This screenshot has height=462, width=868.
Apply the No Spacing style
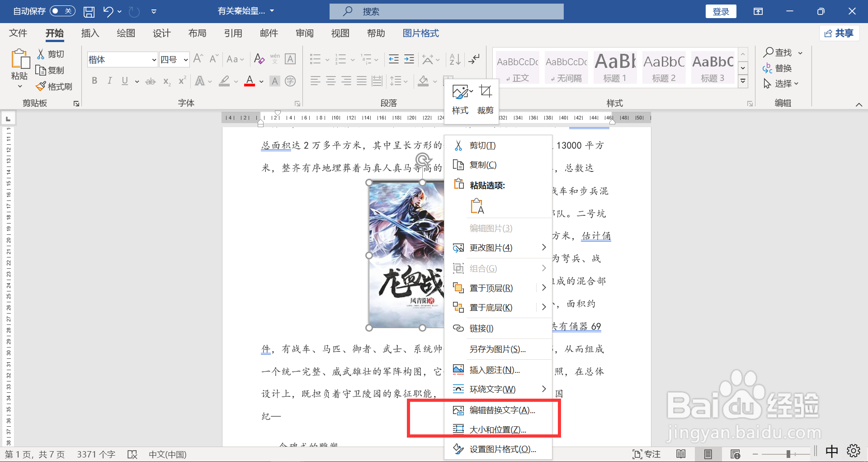(x=566, y=67)
